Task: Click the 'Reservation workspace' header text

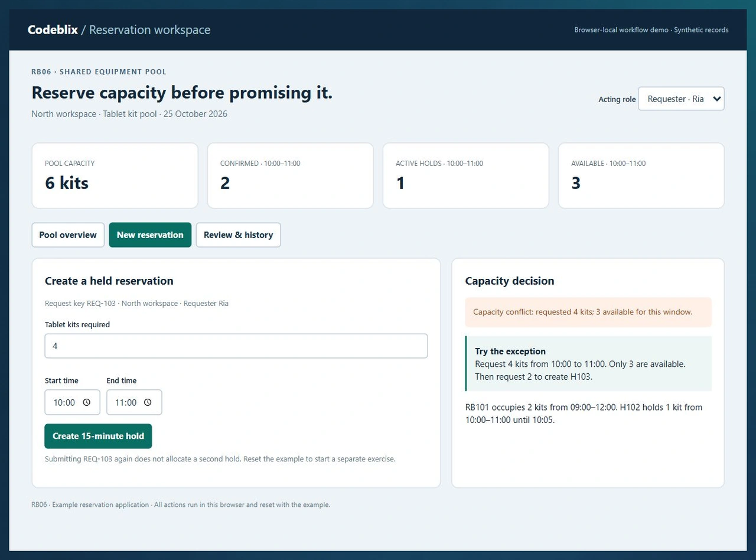Action: pyautogui.click(x=149, y=30)
